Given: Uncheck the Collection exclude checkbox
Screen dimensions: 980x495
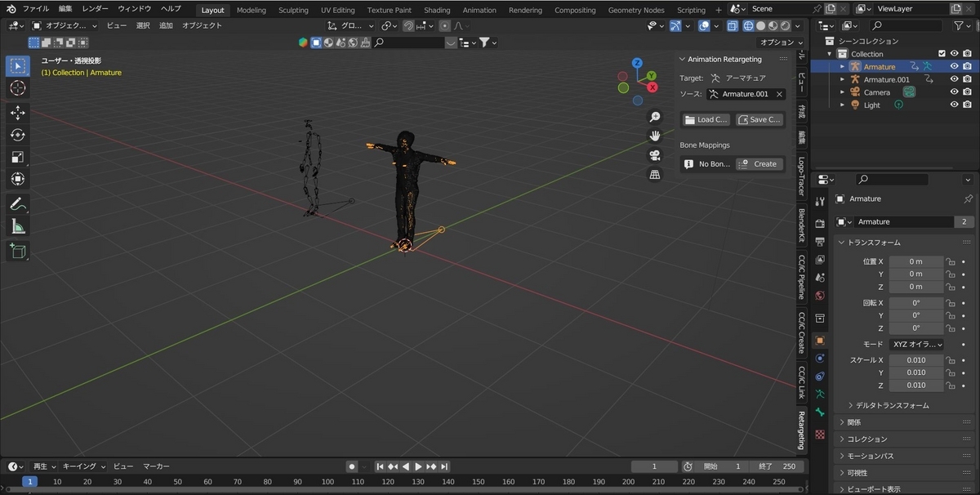Looking at the screenshot, I should pyautogui.click(x=942, y=54).
